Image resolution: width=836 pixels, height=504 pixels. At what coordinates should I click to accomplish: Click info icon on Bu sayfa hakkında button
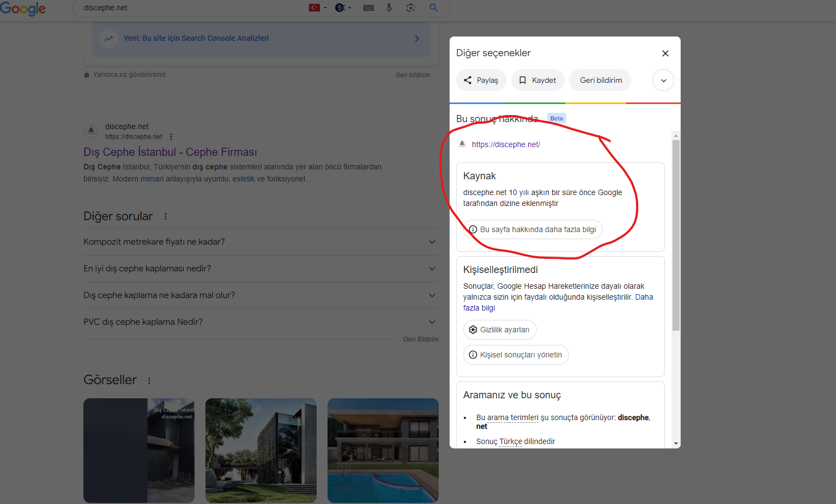pyautogui.click(x=473, y=229)
